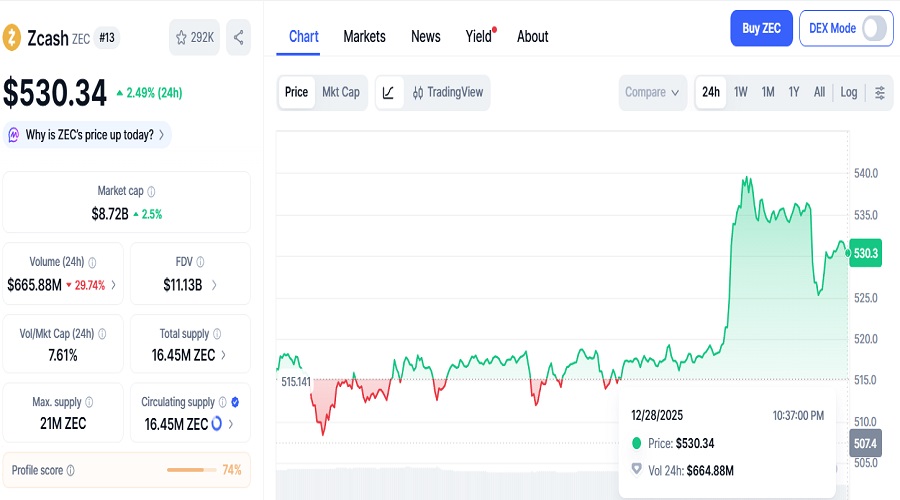Viewport: 900px width, 500px height.
Task: Open the News tab
Action: 426,37
